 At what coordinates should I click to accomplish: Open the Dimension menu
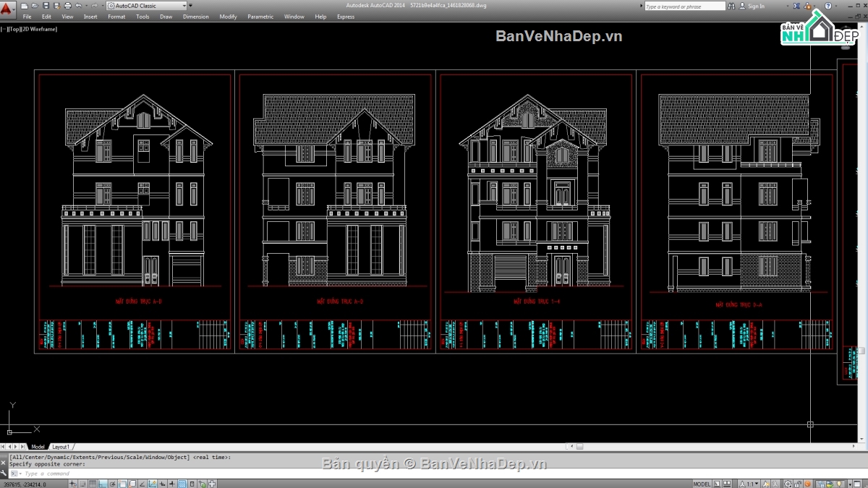coord(195,17)
